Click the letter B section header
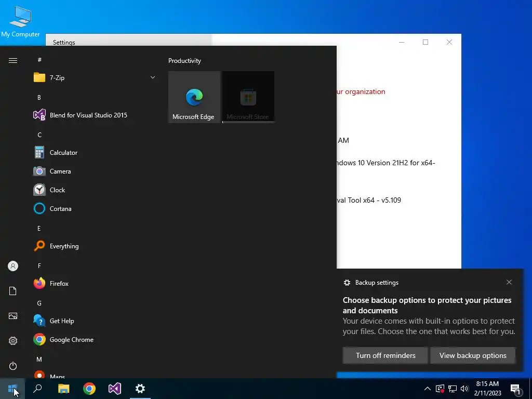 pos(39,97)
